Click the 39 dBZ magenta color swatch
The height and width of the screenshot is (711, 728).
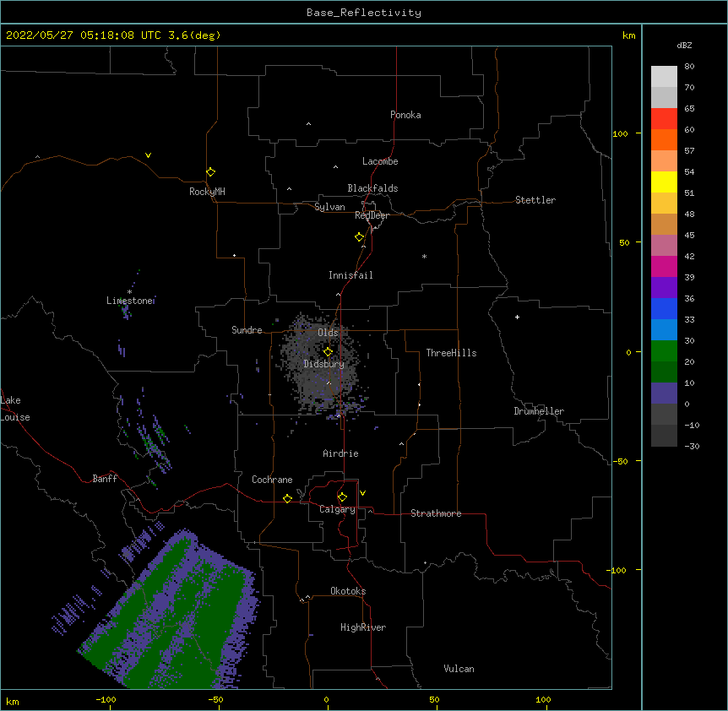(664, 266)
